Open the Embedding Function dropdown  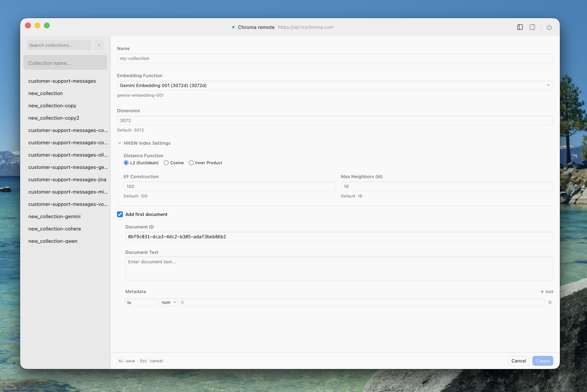click(x=335, y=86)
